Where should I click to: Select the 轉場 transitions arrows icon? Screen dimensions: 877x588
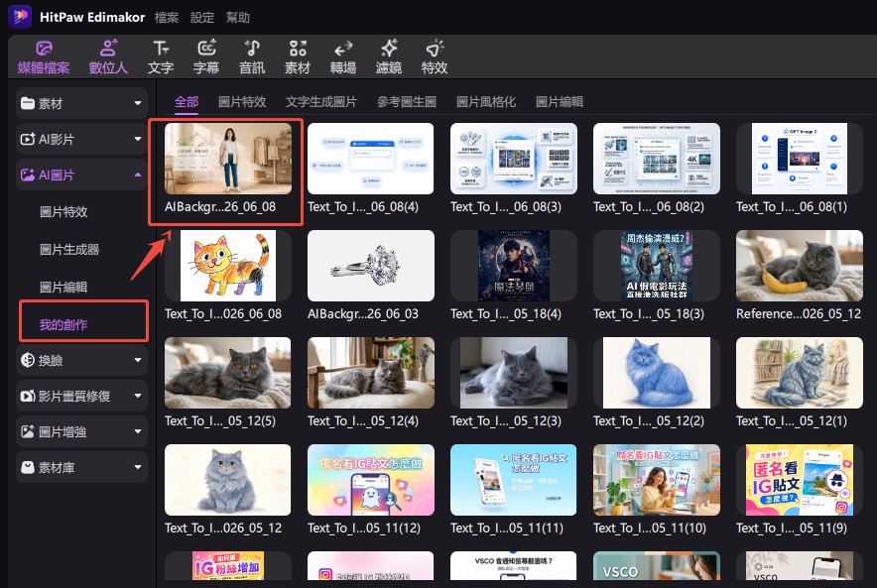(x=343, y=48)
